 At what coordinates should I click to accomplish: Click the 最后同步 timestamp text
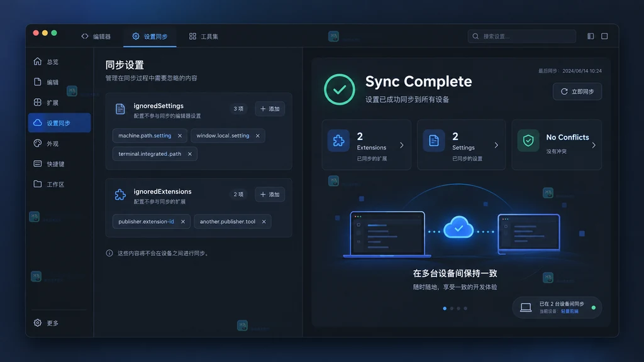pos(570,71)
